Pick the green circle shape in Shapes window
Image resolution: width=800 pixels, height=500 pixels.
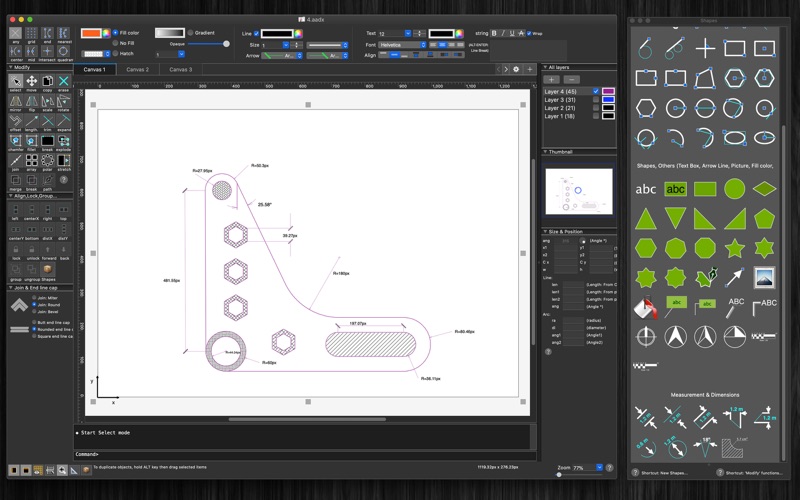click(x=734, y=189)
